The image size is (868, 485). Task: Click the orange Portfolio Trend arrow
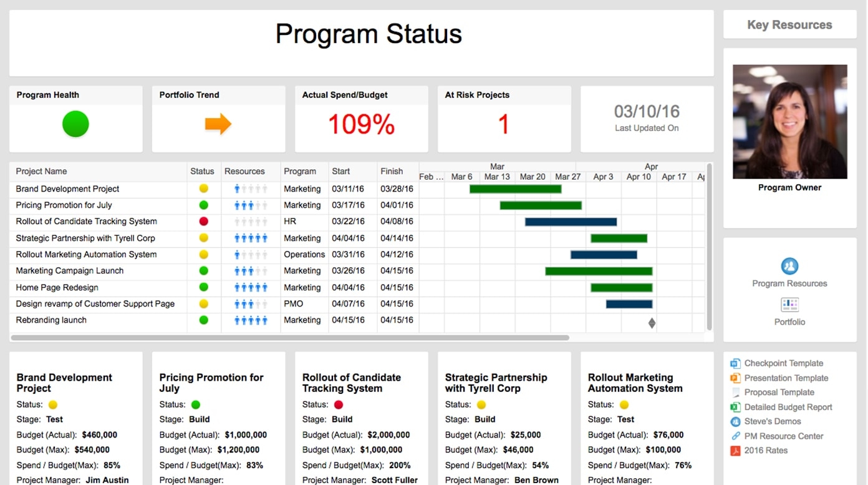218,123
